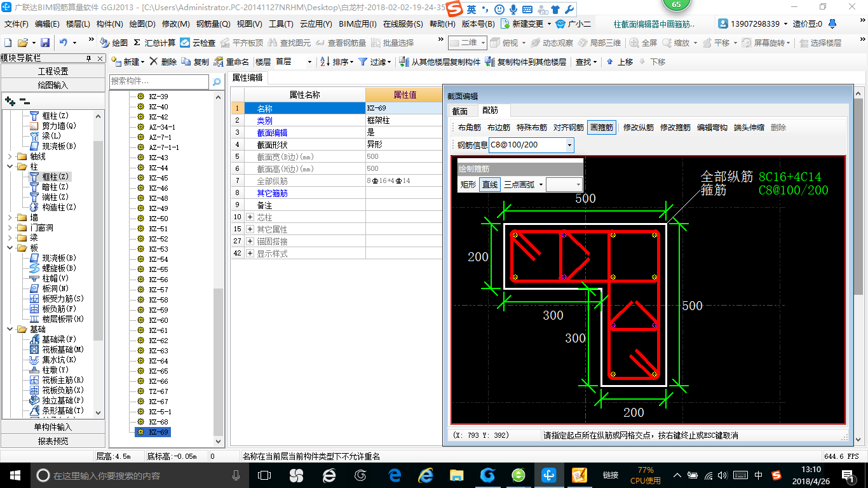Open 钢筋信息 C8@100/200 combo box
Image resolution: width=868 pixels, height=488 pixels.
click(x=531, y=145)
